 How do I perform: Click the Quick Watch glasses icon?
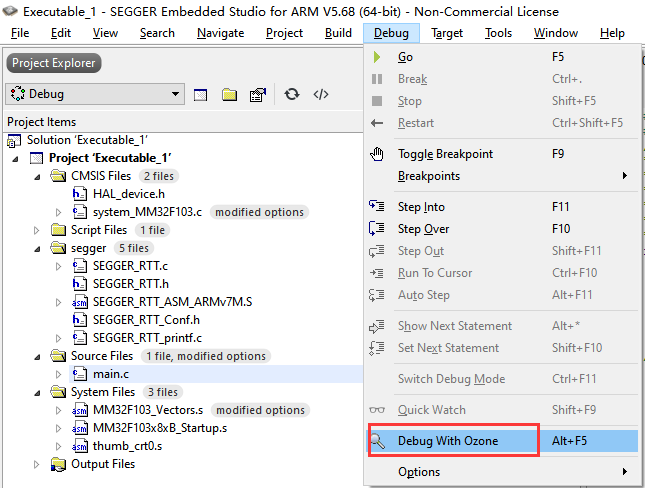pos(377,410)
